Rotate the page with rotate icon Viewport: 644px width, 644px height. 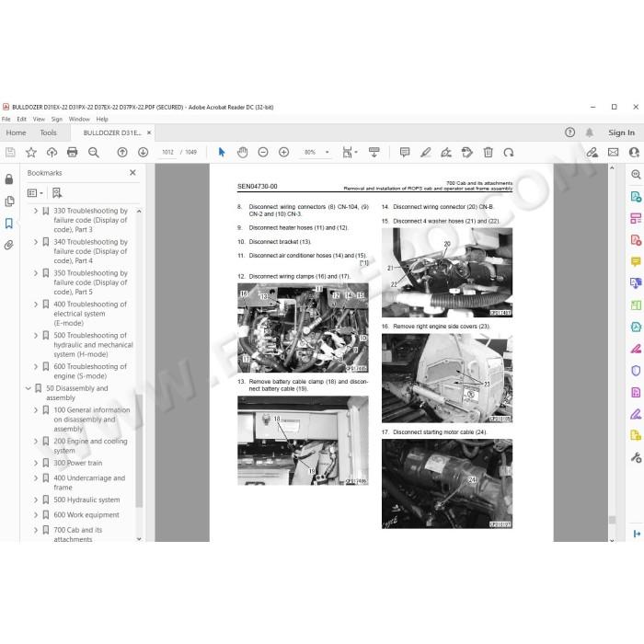509,153
